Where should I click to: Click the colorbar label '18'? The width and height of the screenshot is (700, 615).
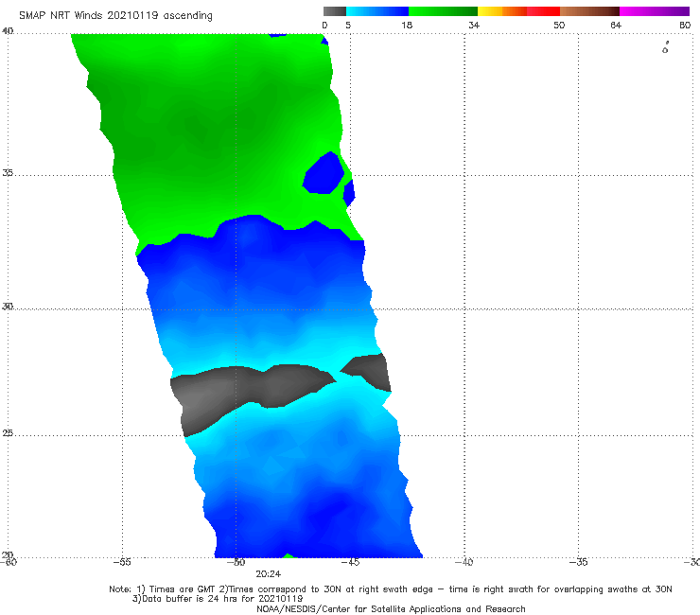[407, 25]
